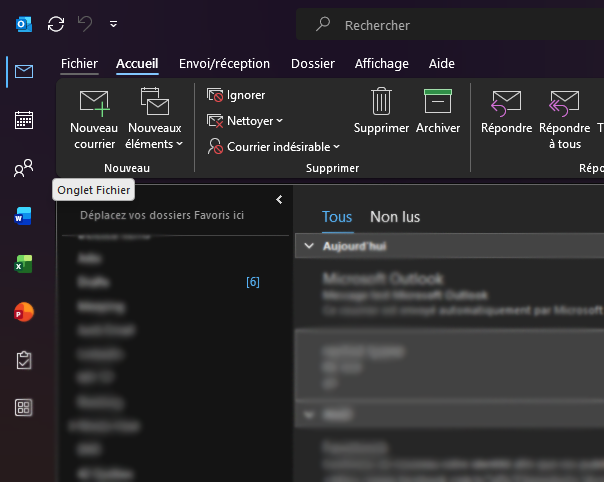Click the Archiver box button

pyautogui.click(x=438, y=111)
